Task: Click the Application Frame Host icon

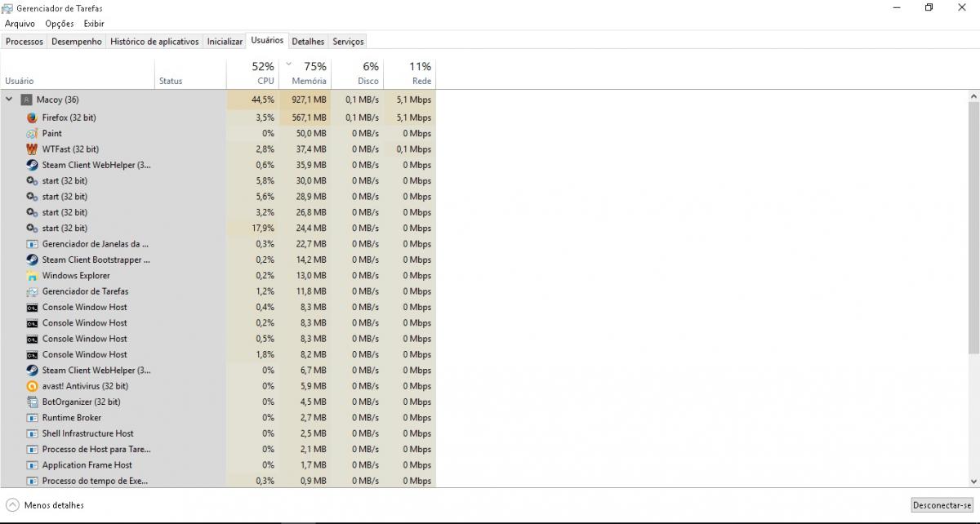Action: [x=31, y=464]
